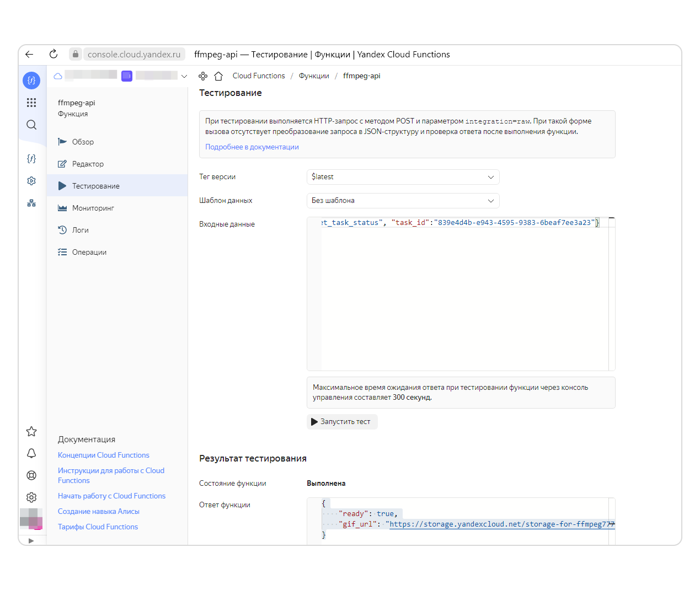Open API gateways network icon in sidebar
The image size is (700, 590).
point(31,203)
